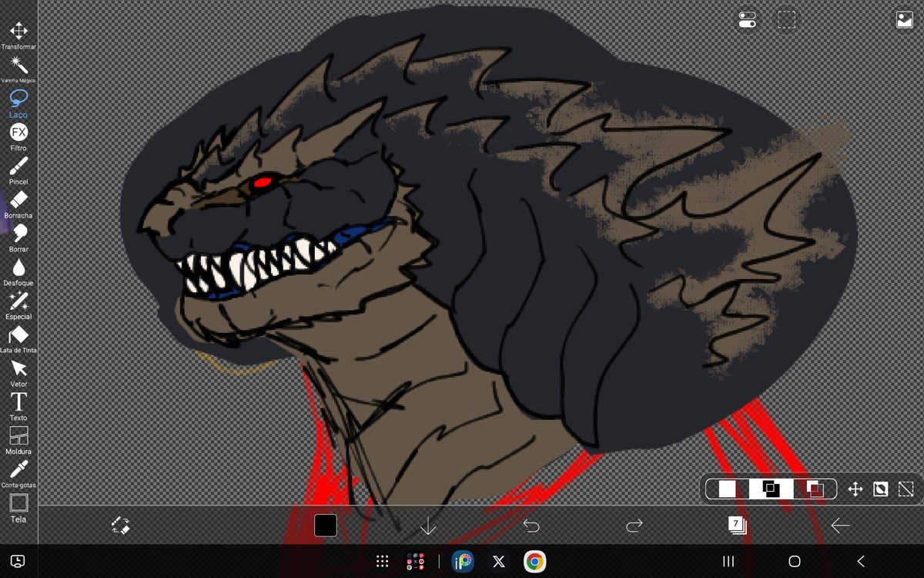Redo the last undone action
This screenshot has width=924, height=578.
tap(634, 526)
